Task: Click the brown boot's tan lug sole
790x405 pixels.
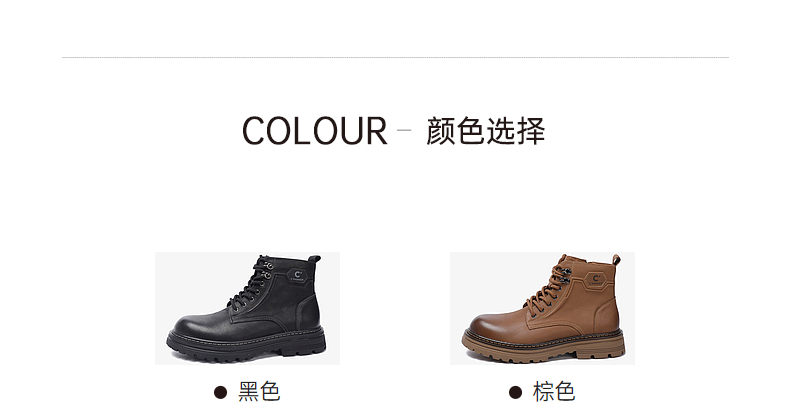Action: coord(543,348)
